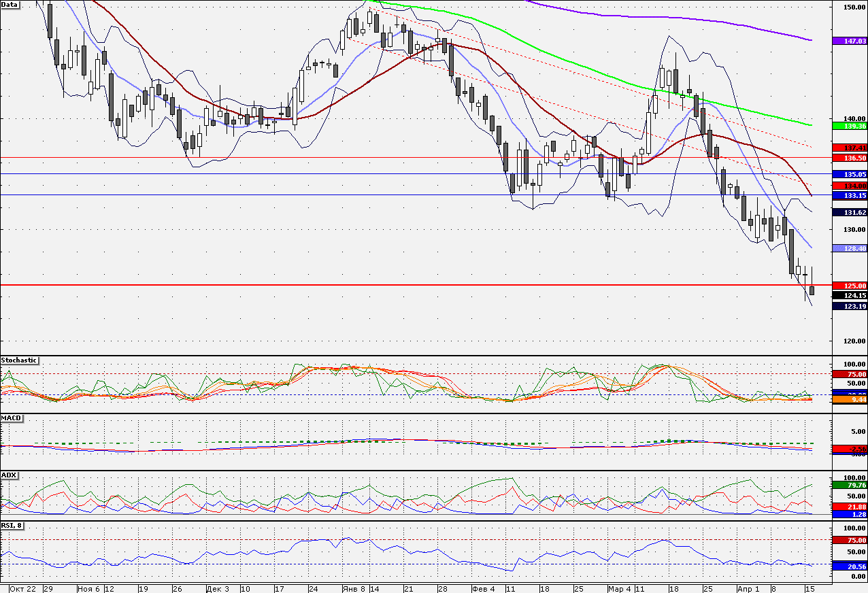Click the MACD indicator panel label

(10, 418)
